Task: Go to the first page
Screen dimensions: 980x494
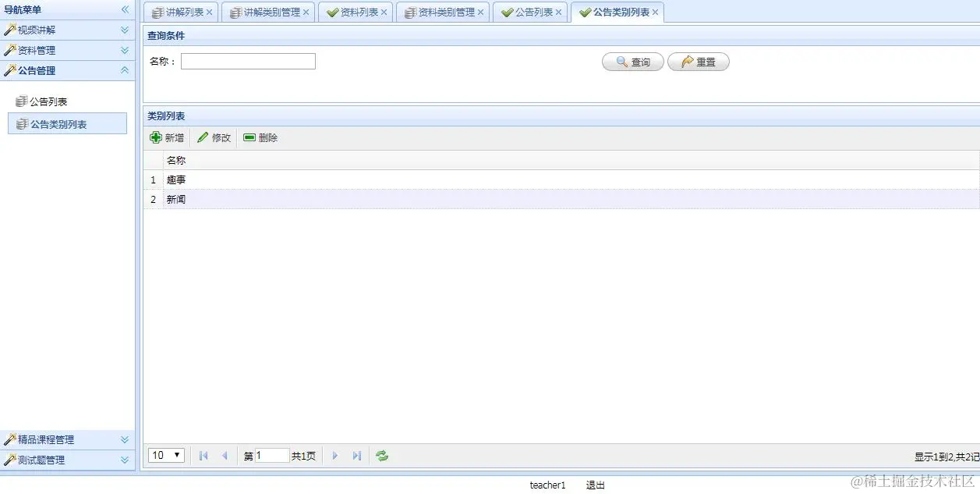Action: pyautogui.click(x=203, y=456)
